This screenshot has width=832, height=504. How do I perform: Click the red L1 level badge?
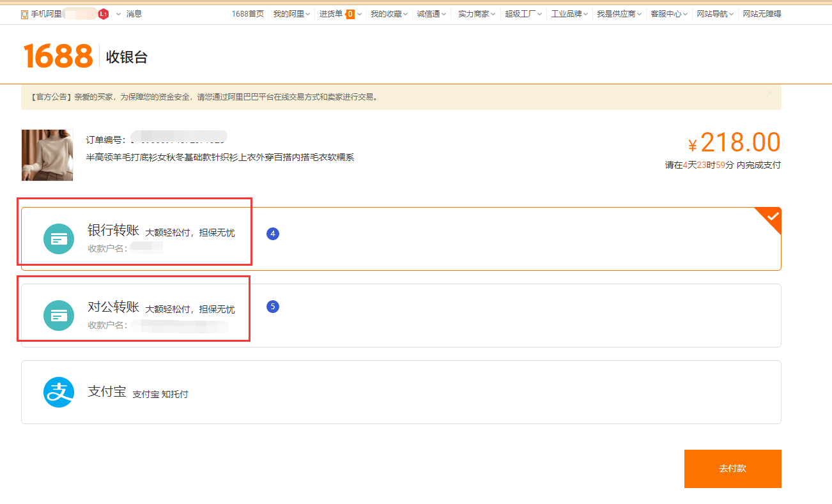(104, 13)
